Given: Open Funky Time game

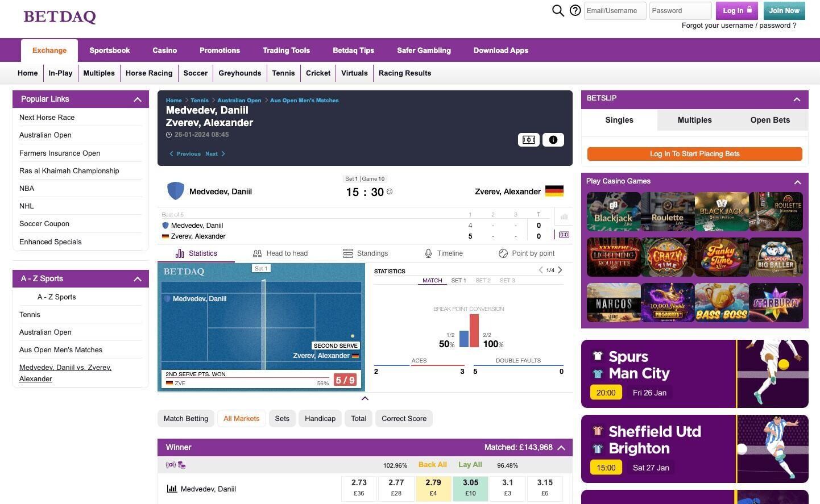Looking at the screenshot, I should tap(722, 257).
